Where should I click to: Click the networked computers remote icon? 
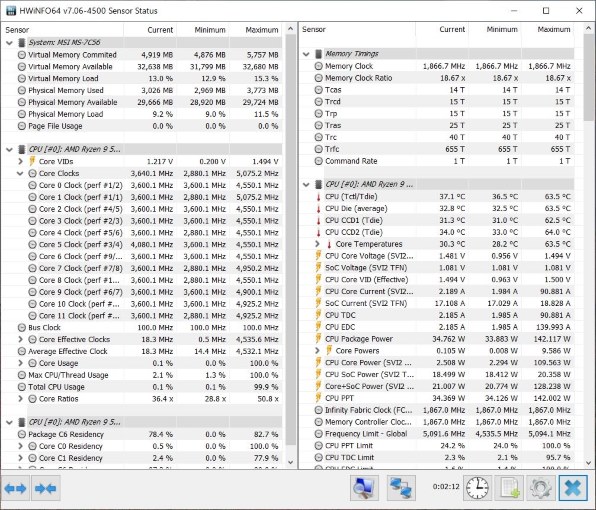pos(401,488)
